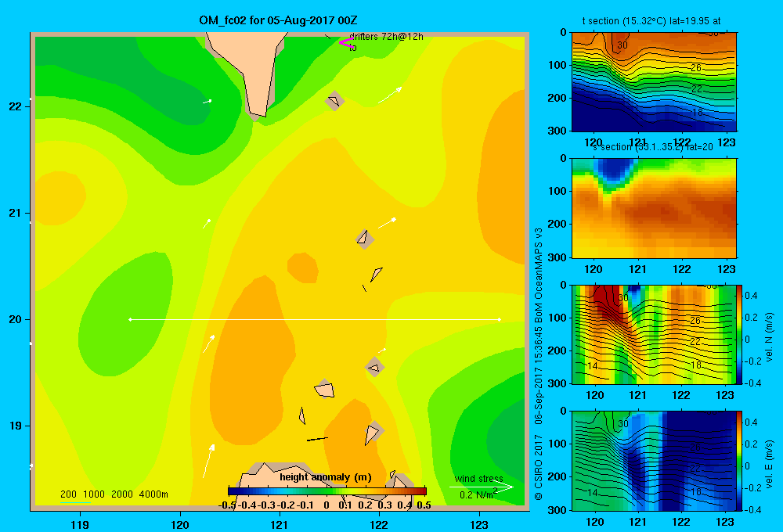783x532 pixels.
Task: Click the s section panel title
Action: (653, 147)
